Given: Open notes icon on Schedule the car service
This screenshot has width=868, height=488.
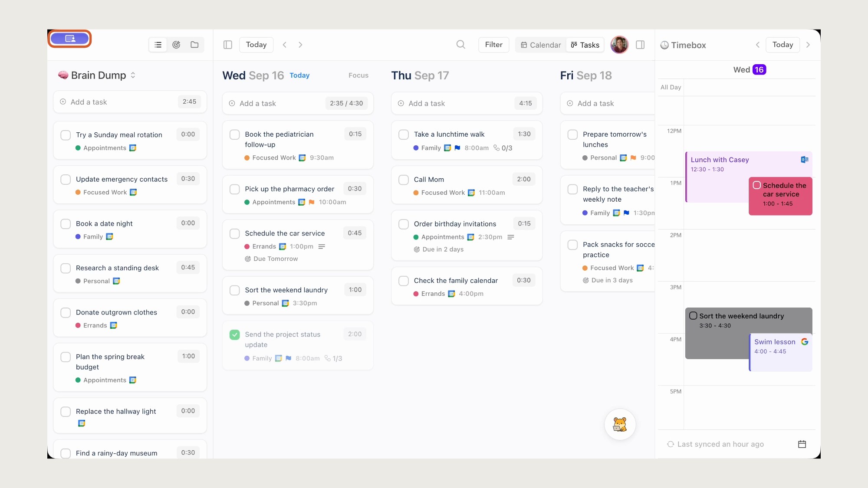Looking at the screenshot, I should point(322,246).
